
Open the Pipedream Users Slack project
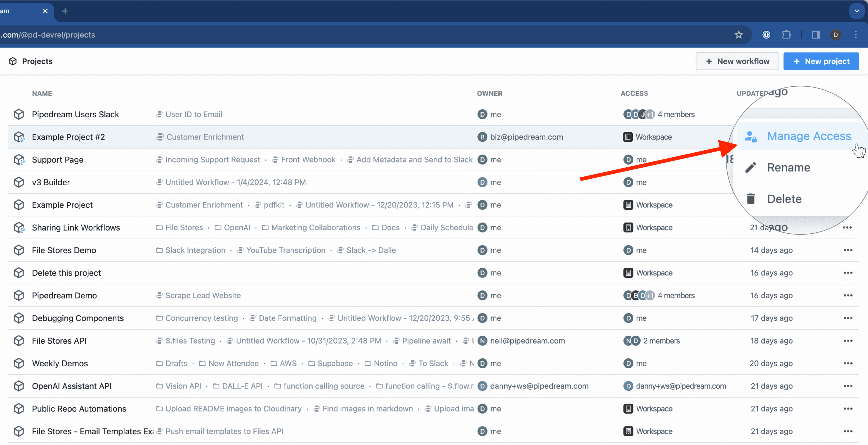coord(75,114)
